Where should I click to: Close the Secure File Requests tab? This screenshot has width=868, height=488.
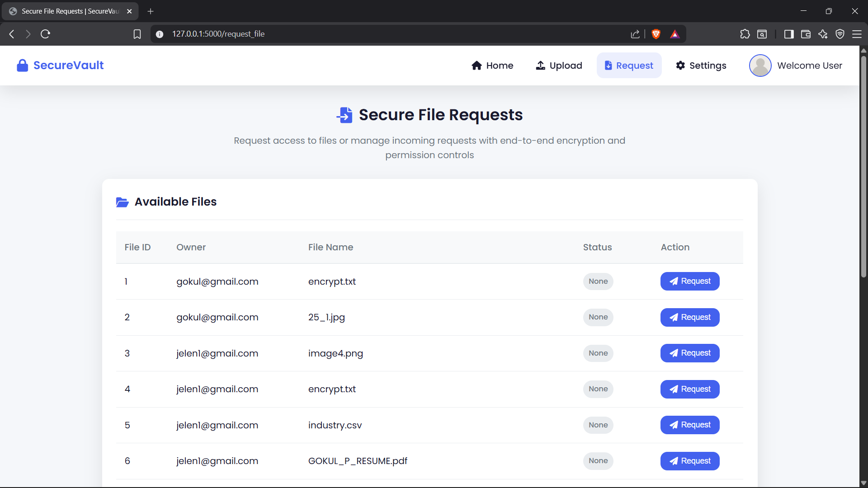[129, 11]
